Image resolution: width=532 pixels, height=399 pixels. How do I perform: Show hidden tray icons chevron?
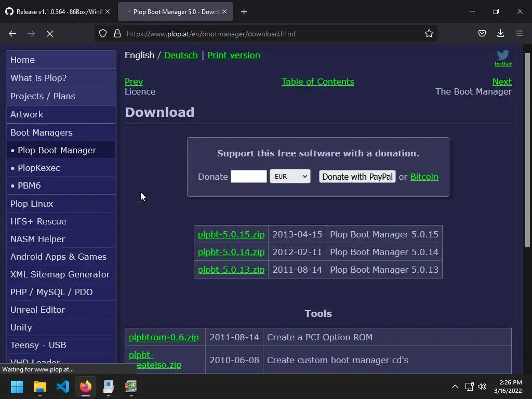[x=455, y=387]
